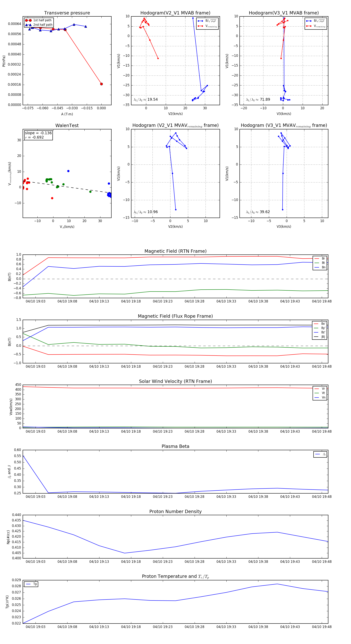Viewport: 351px width, 644px height.
Task: Click the 'r = -0.692' annotation
Action: tap(35, 137)
